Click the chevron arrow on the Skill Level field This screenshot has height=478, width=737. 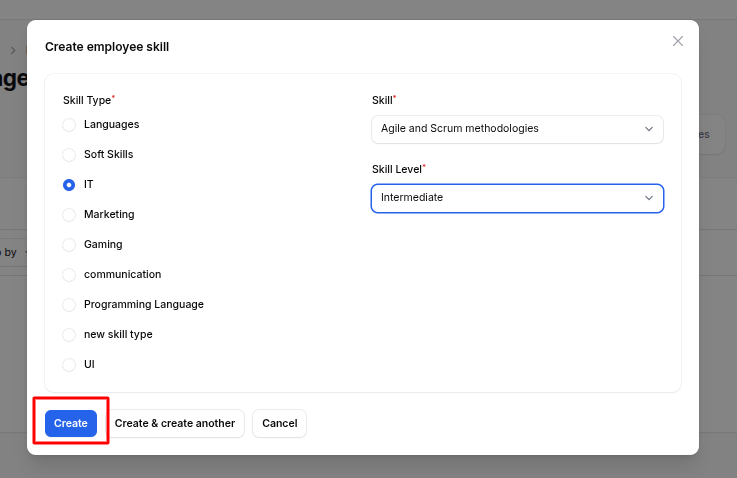(649, 198)
